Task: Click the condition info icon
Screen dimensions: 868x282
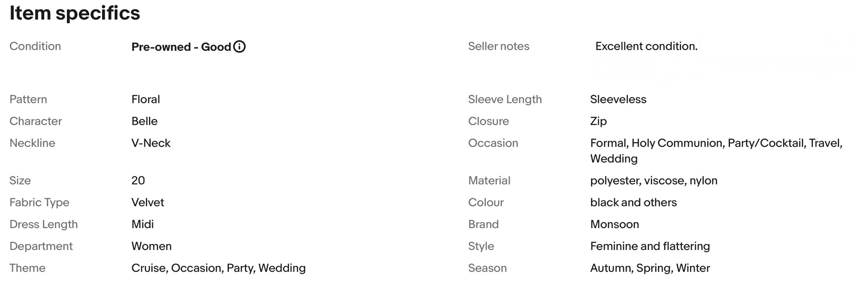Action: click(240, 47)
